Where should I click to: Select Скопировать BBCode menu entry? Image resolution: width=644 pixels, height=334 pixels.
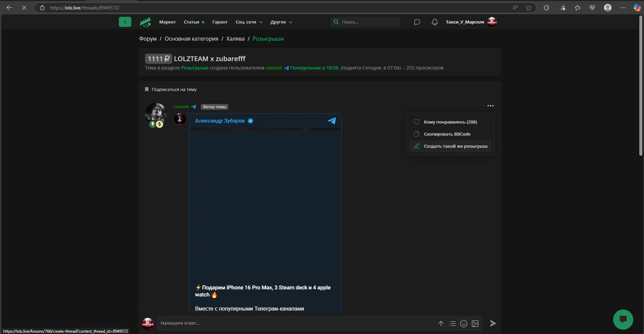tap(450, 134)
